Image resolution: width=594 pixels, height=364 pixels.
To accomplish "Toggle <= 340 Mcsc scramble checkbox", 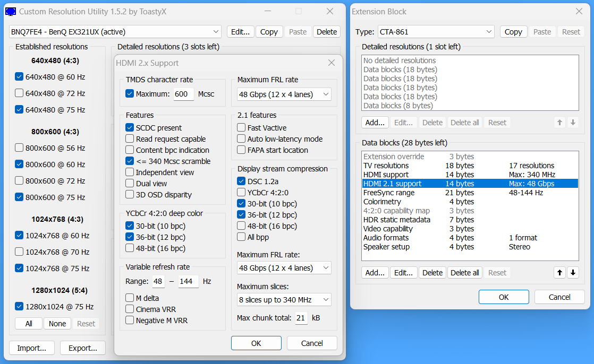I will click(130, 161).
